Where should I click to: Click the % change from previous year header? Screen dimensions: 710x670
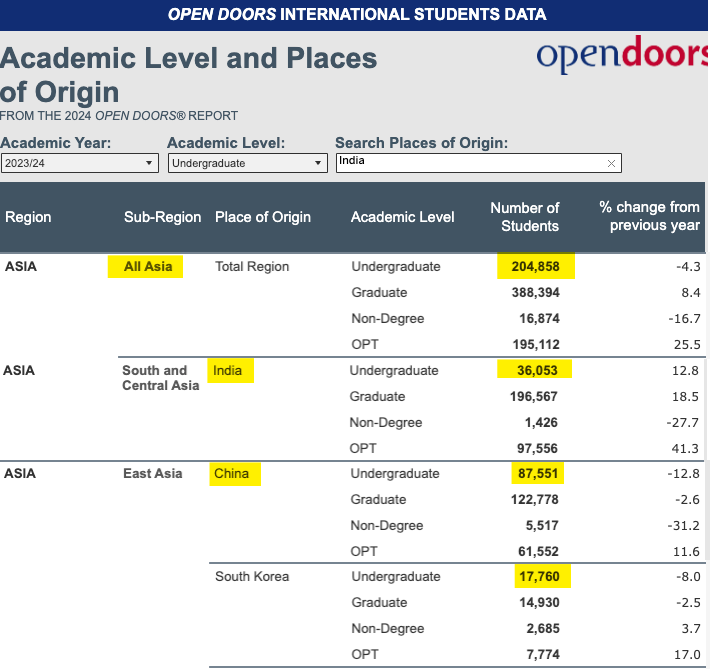click(x=649, y=217)
